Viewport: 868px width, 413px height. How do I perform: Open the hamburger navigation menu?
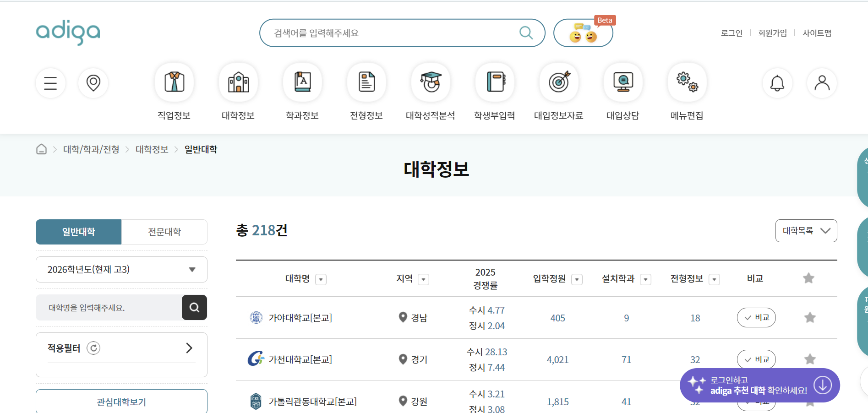click(x=50, y=83)
